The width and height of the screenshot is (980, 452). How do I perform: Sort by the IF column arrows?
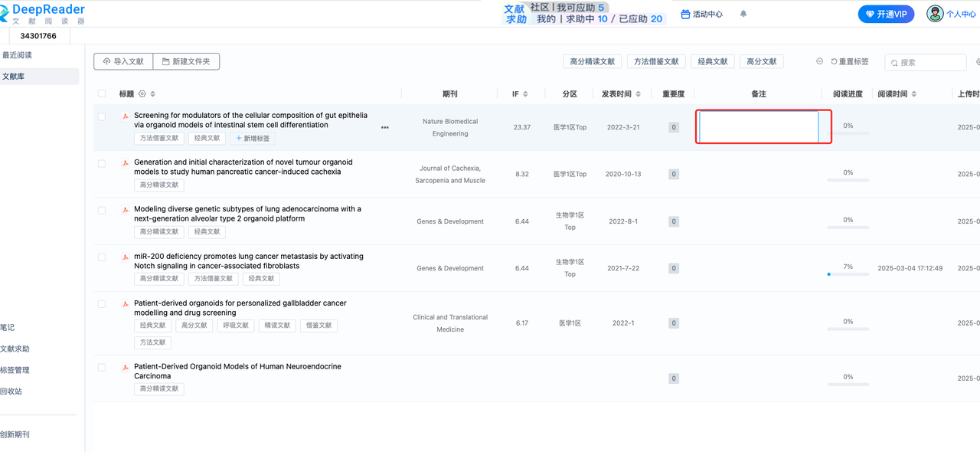pos(527,94)
